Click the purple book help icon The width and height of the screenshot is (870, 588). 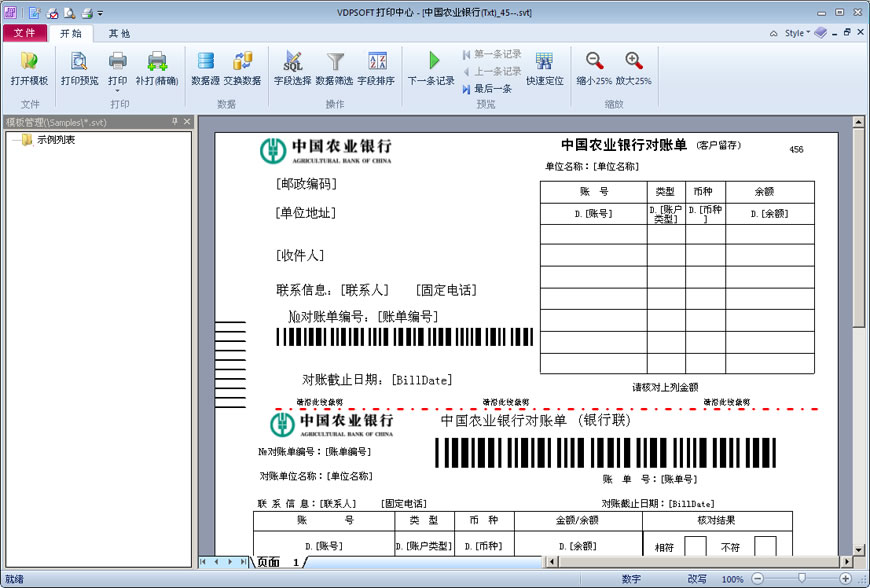(821, 33)
